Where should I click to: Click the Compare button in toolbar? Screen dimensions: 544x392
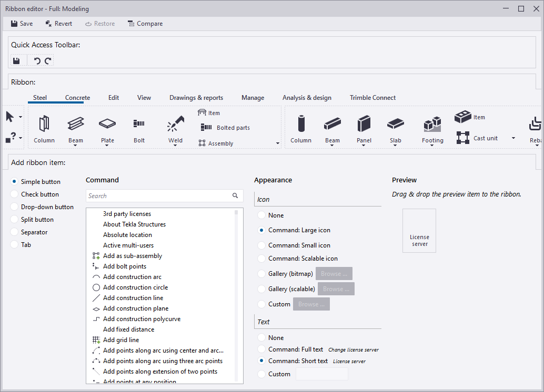(x=145, y=24)
